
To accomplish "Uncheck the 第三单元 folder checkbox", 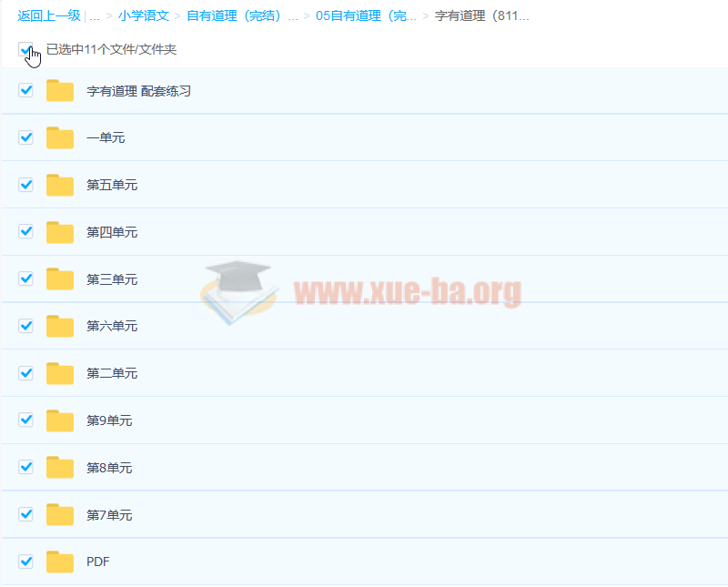I will point(26,279).
